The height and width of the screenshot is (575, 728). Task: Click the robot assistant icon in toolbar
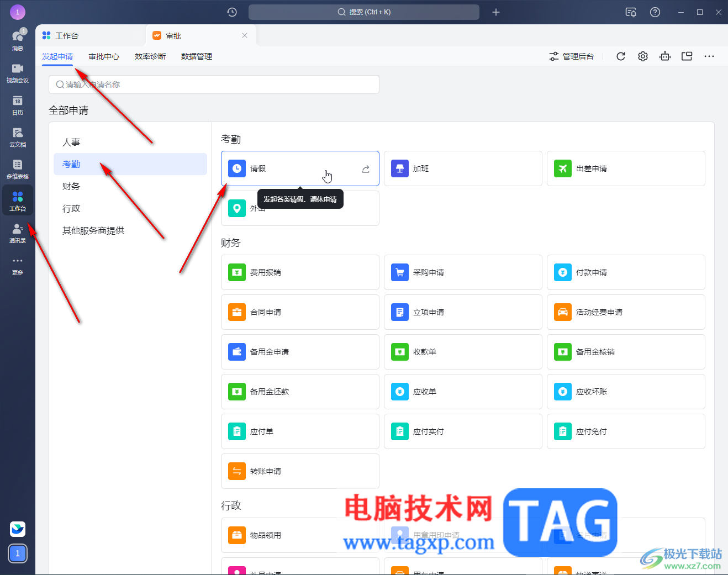click(x=665, y=56)
